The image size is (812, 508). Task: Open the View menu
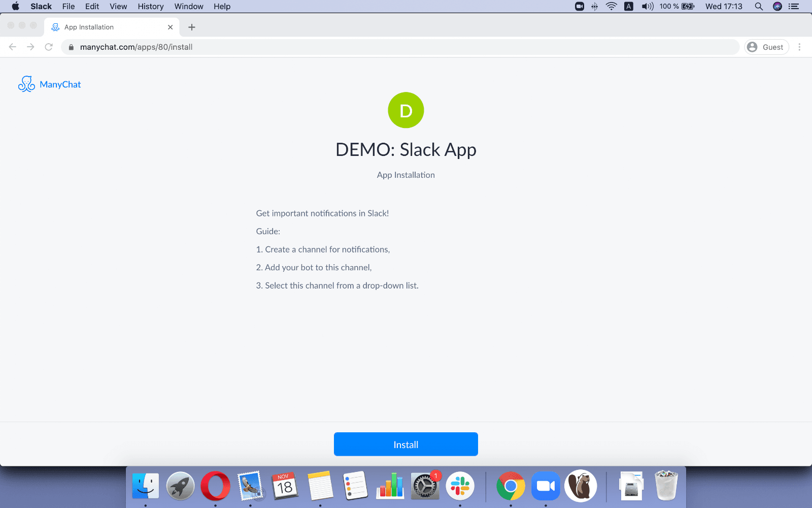[x=118, y=7]
